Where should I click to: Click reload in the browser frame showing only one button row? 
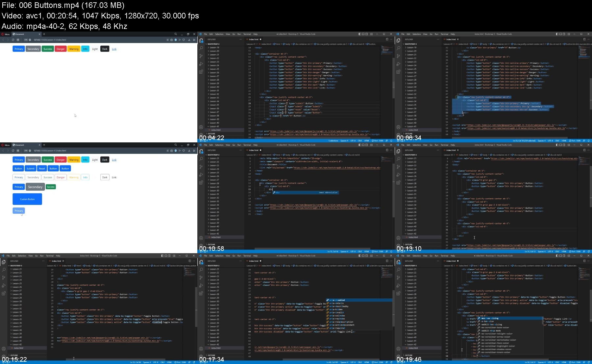click(x=13, y=40)
